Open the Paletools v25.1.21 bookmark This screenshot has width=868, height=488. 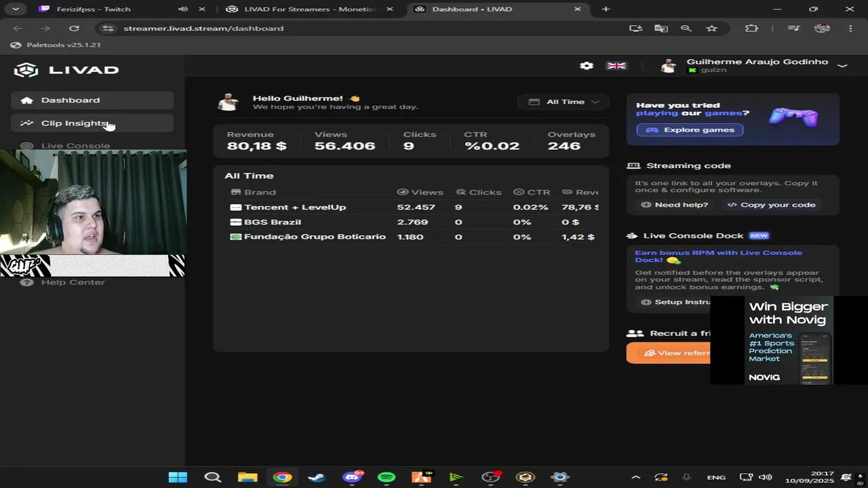click(56, 45)
